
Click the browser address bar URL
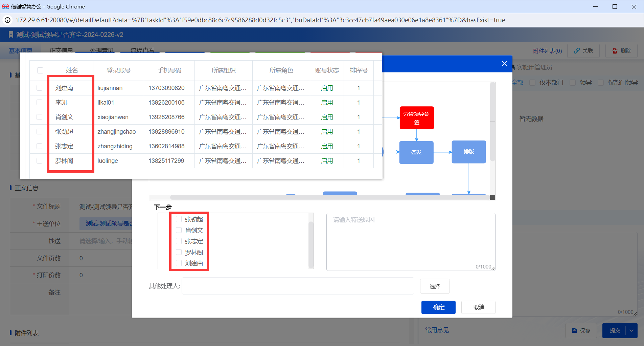(x=260, y=20)
